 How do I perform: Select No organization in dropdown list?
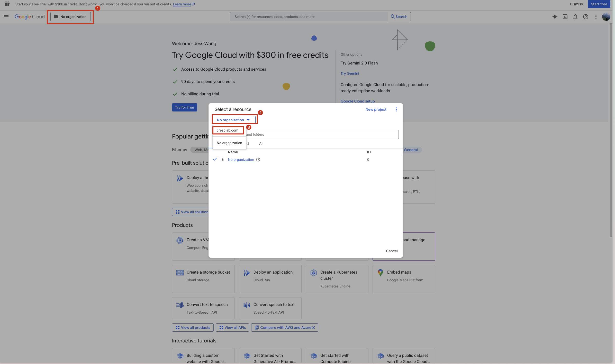(229, 143)
